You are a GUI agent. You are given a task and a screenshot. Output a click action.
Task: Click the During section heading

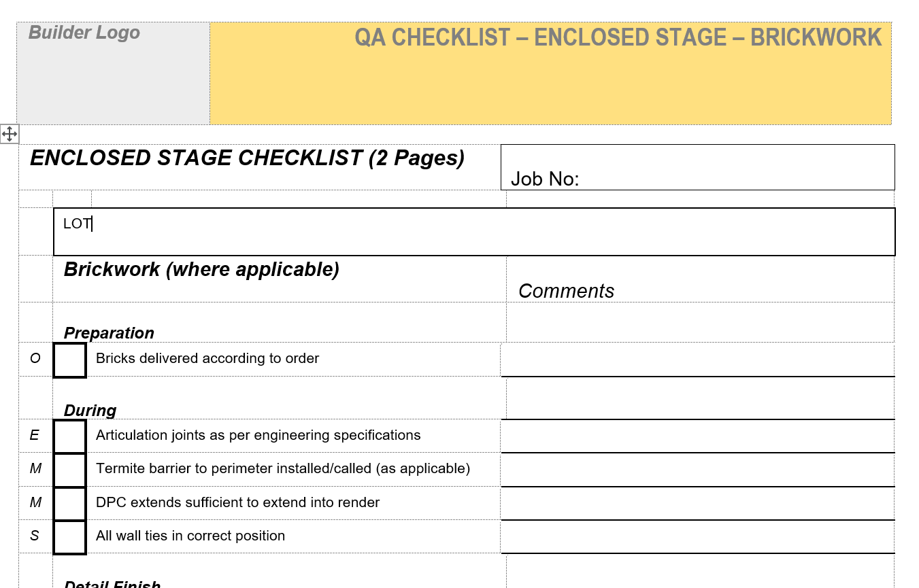90,411
